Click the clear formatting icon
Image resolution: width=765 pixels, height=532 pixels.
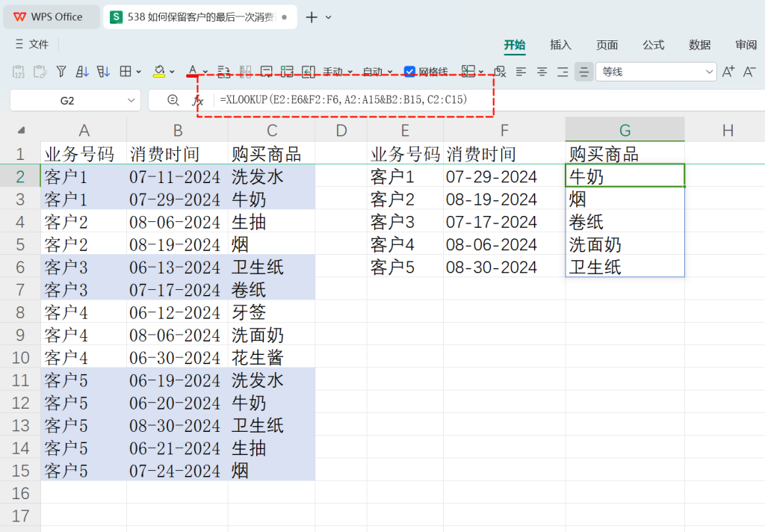[500, 72]
